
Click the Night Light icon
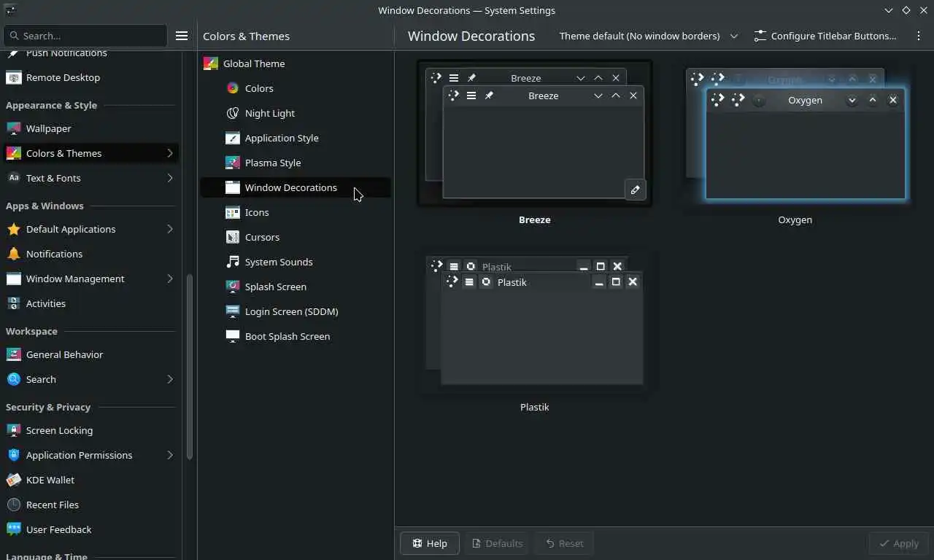pos(232,113)
